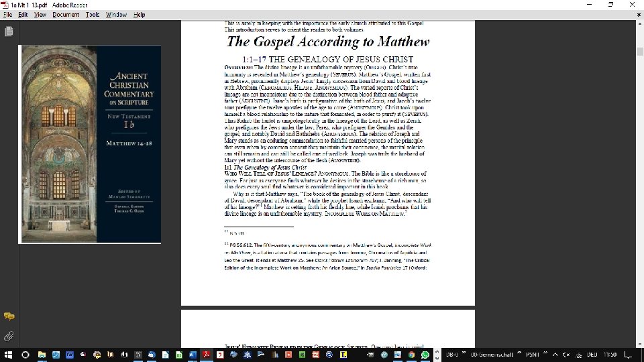The height and width of the screenshot is (362, 644).
Task: Open WhatsApp from the taskbar
Action: 425,355
